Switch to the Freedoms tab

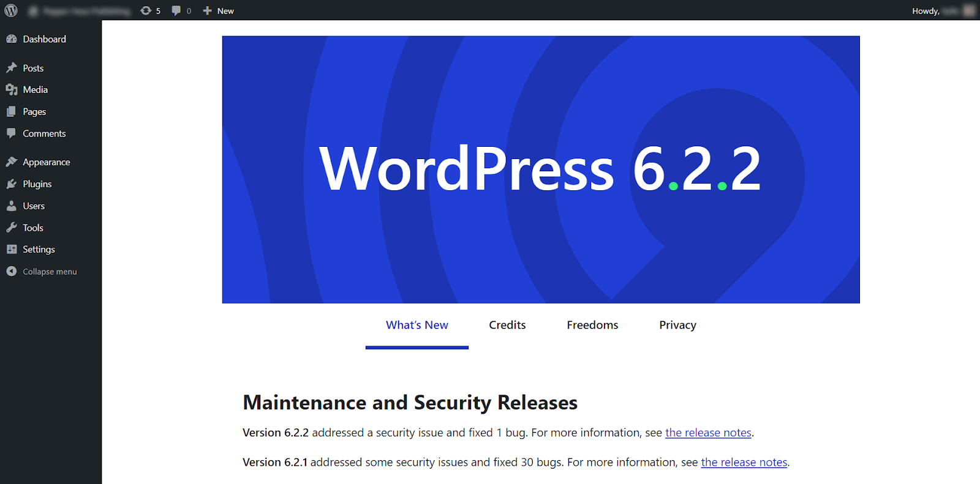(x=592, y=325)
